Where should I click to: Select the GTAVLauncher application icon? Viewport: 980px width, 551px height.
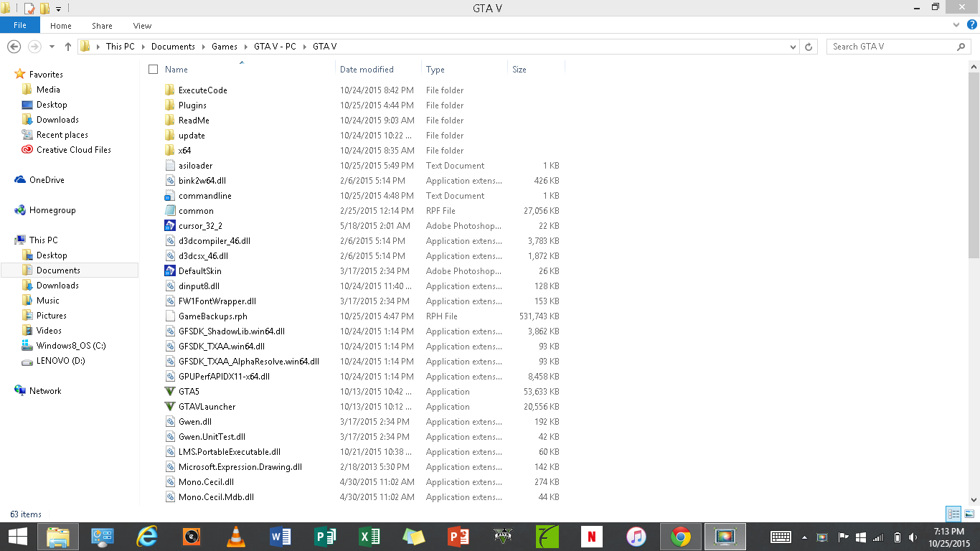(x=170, y=407)
